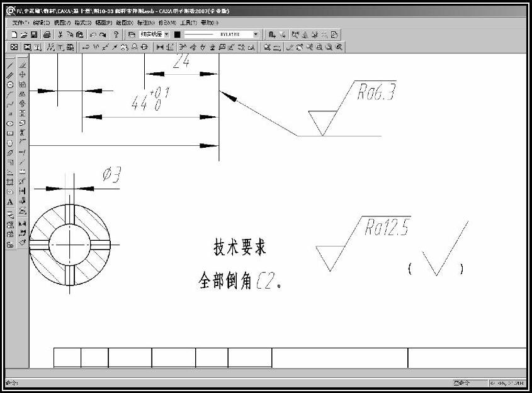The width and height of the screenshot is (532, 393).
Task: Open the layer control icon beside layer list
Action: 132,35
